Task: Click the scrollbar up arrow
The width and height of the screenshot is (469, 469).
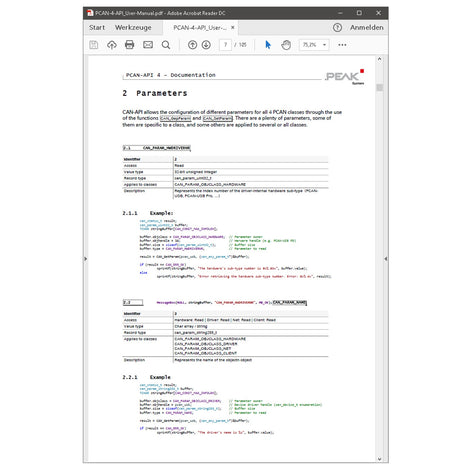Action: coord(379,59)
